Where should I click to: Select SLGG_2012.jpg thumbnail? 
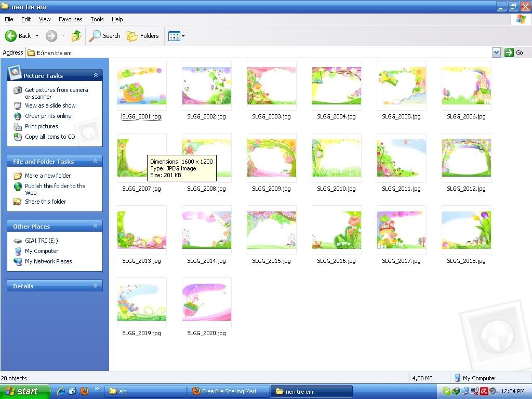467,158
